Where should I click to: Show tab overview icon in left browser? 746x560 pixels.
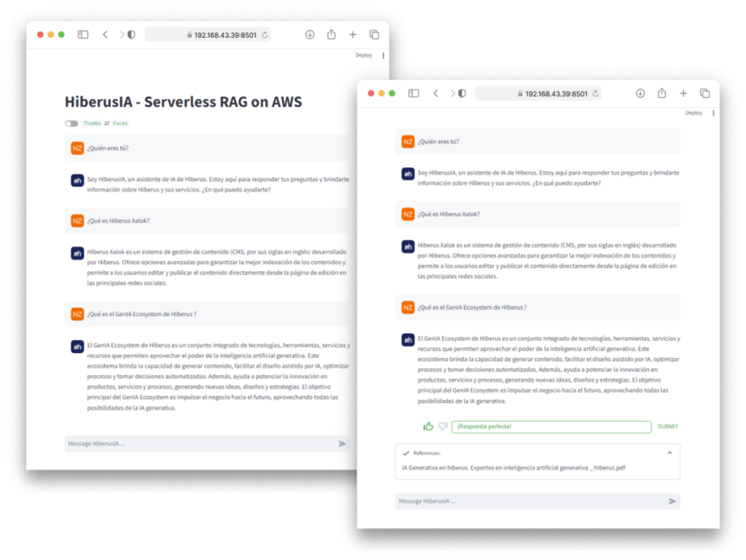pyautogui.click(x=374, y=34)
